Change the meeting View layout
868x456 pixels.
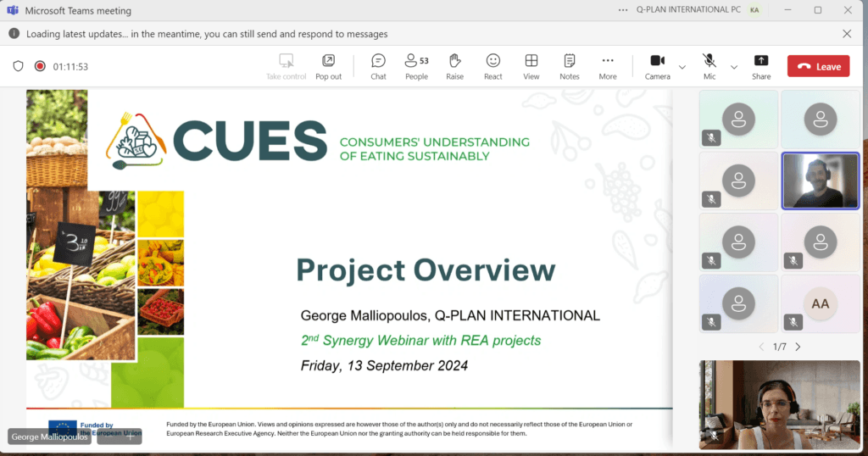coord(531,66)
